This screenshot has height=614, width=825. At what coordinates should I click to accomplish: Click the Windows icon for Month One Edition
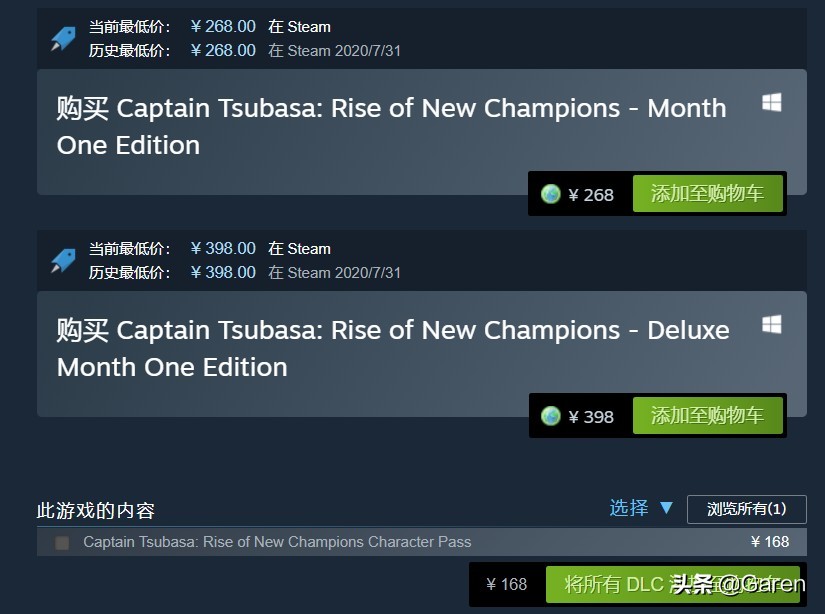coord(772,103)
